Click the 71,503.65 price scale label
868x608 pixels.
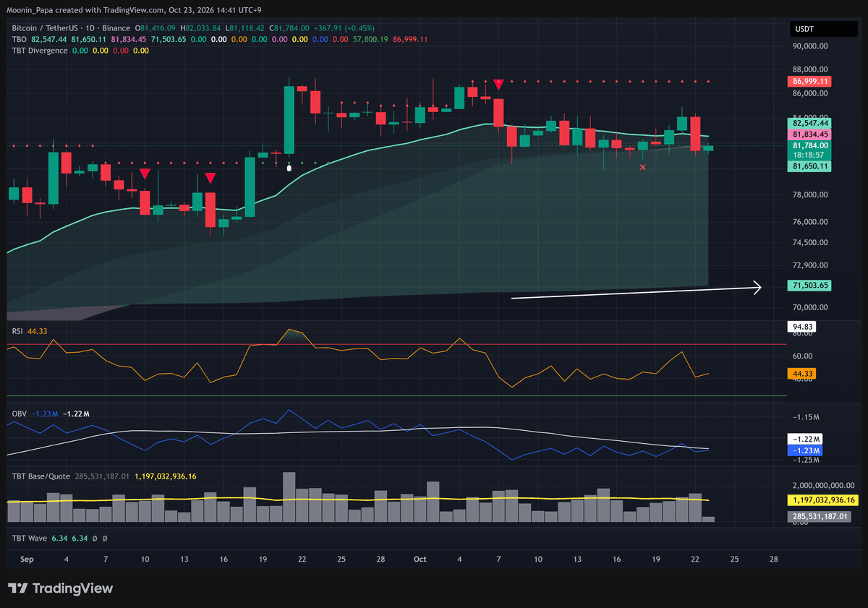[809, 286]
